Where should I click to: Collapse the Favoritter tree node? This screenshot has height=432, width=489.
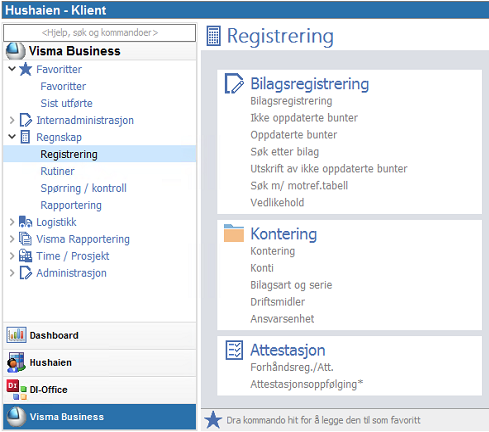point(12,69)
